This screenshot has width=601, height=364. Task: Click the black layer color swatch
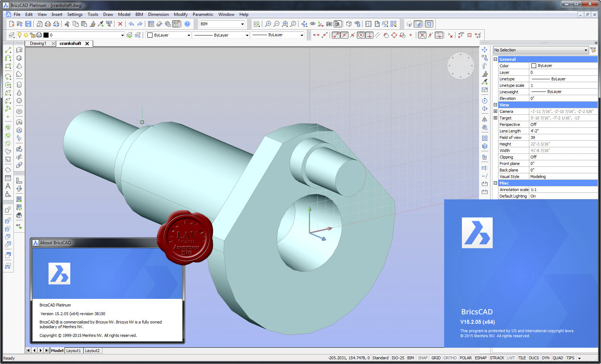tap(46, 35)
